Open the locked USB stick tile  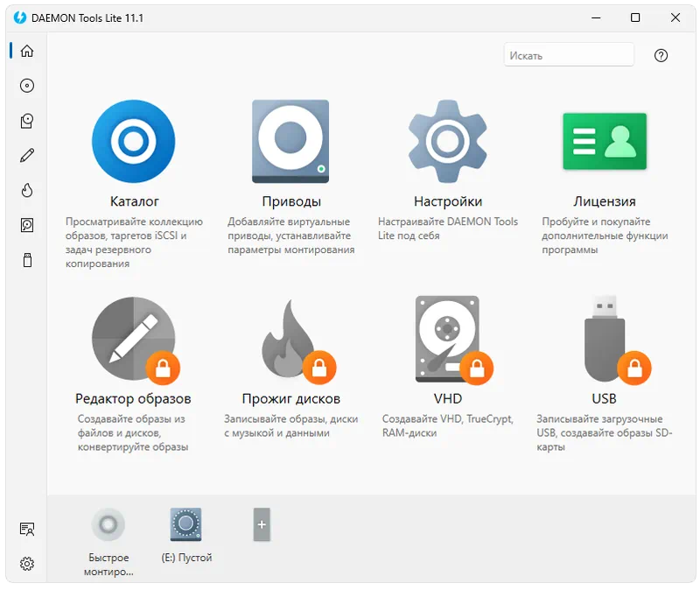click(604, 339)
